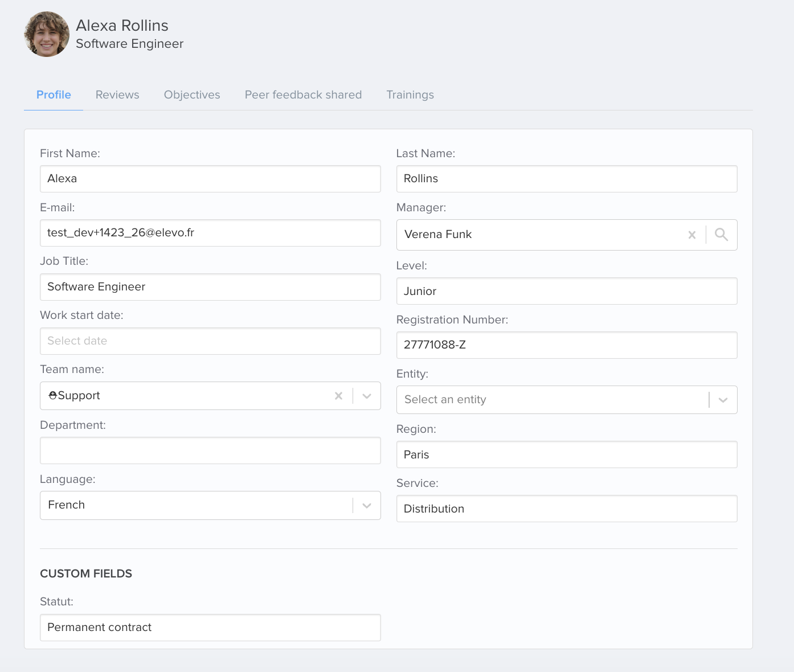Image resolution: width=794 pixels, height=672 pixels.
Task: Click the Statut custom field input
Action: click(210, 628)
